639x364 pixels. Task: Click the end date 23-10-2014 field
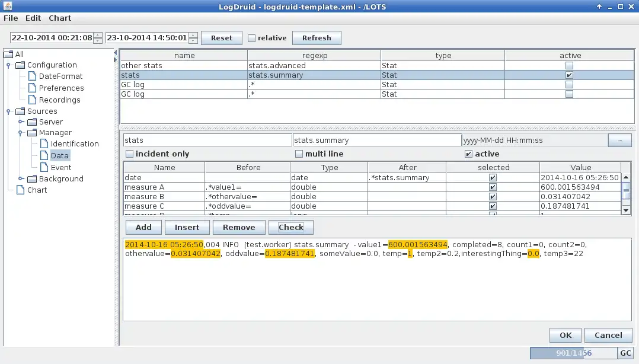click(x=147, y=38)
